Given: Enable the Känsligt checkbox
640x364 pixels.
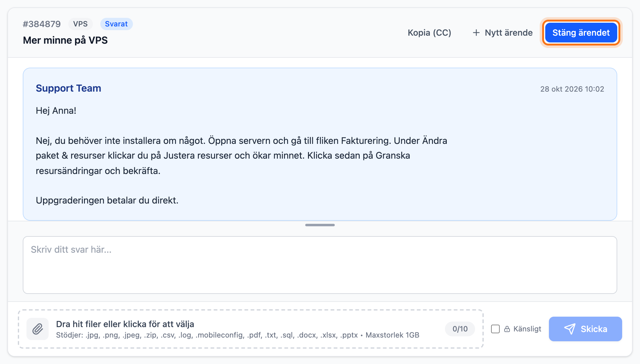Looking at the screenshot, I should [x=495, y=329].
